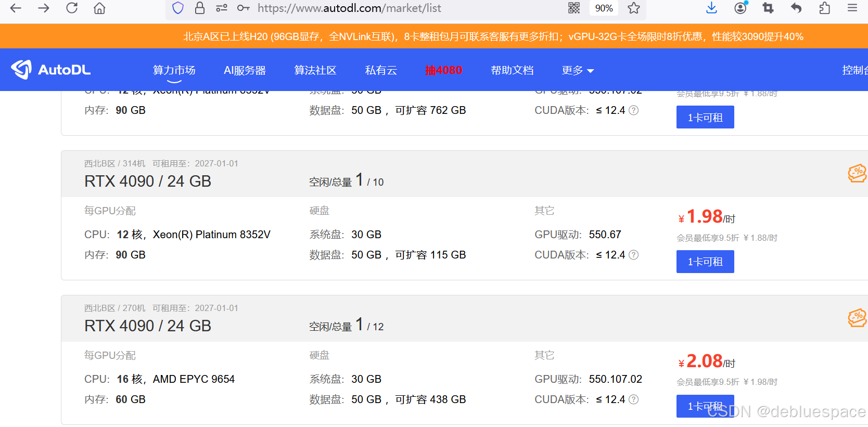Open the AI服务器 tab
Viewport: 868px width, 427px height.
pyautogui.click(x=245, y=70)
